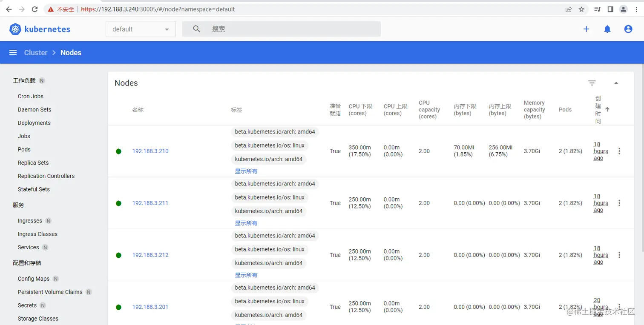Screen dimensions: 644x325
Task: Collapse the Nodes card with the arrow
Action: tap(616, 83)
